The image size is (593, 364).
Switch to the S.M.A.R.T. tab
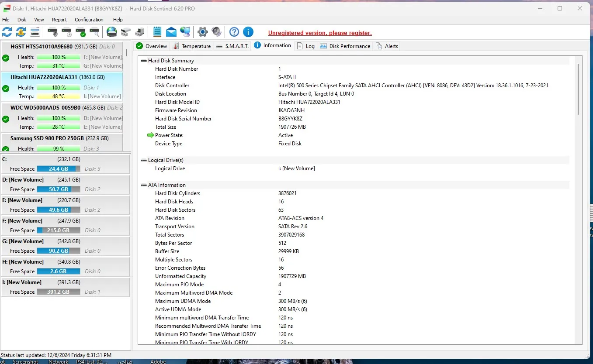(232, 46)
